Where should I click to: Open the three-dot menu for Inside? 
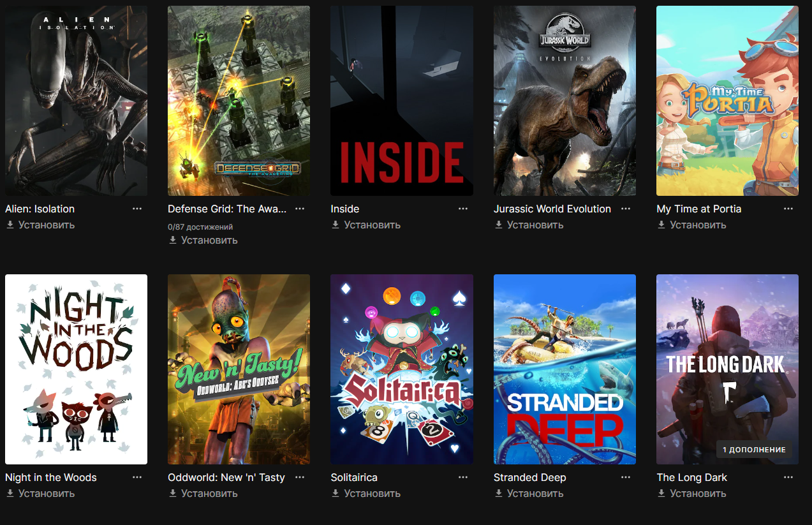[463, 209]
